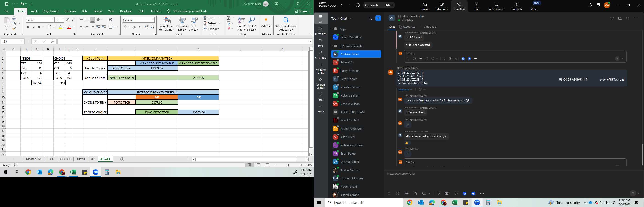
Task: Open the Fill Color yellow swatch
Action: [x=60, y=27]
